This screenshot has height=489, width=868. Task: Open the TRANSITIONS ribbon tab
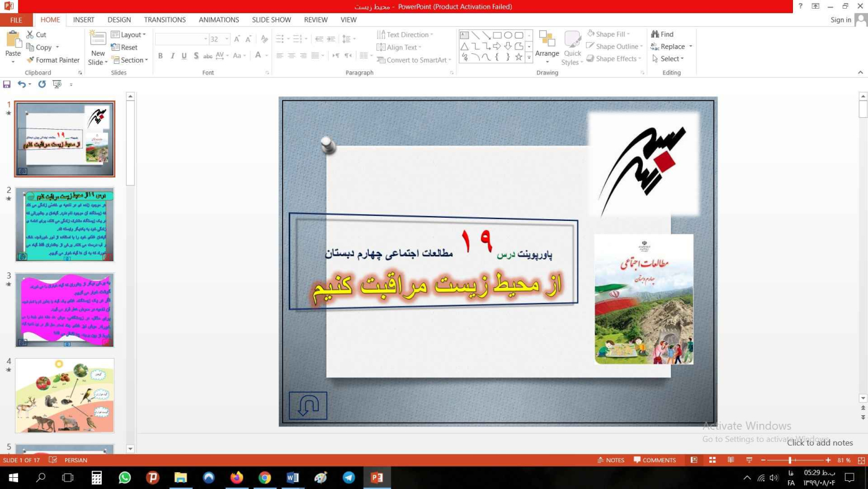tap(165, 20)
